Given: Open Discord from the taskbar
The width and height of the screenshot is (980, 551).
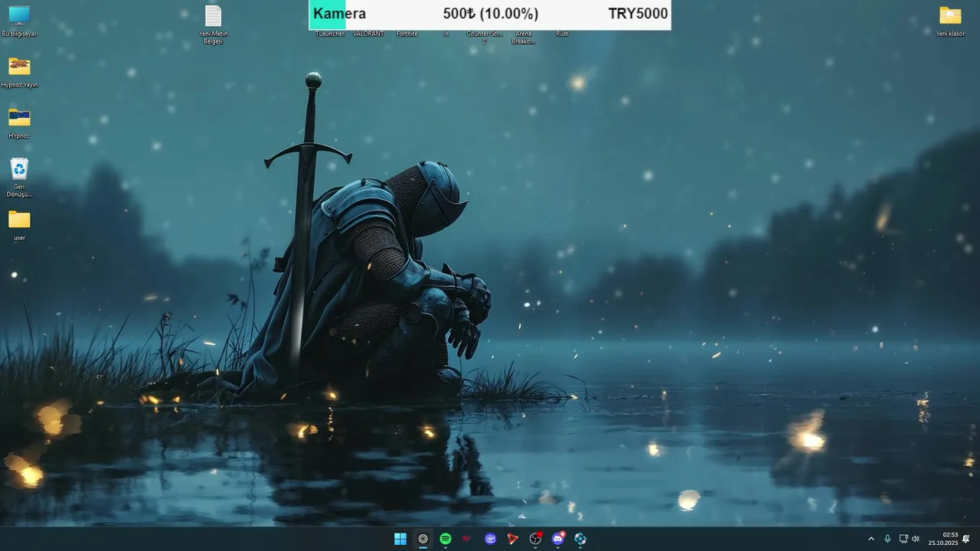Looking at the screenshot, I should [558, 539].
